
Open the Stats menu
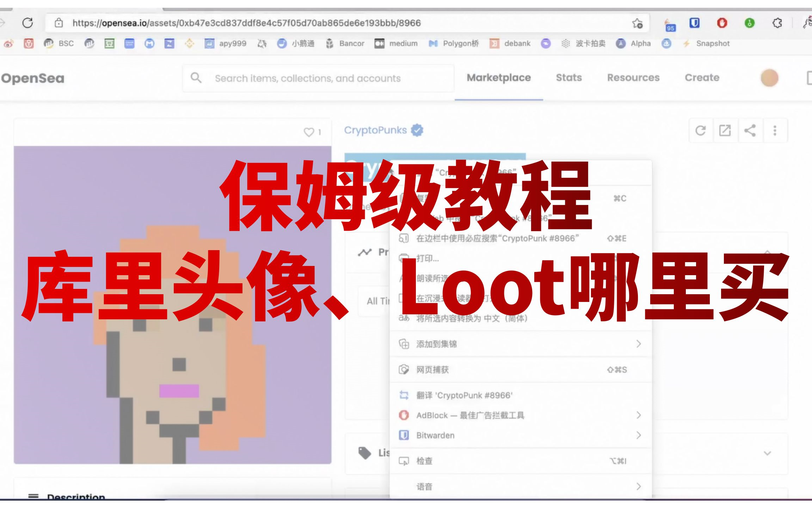click(x=569, y=78)
